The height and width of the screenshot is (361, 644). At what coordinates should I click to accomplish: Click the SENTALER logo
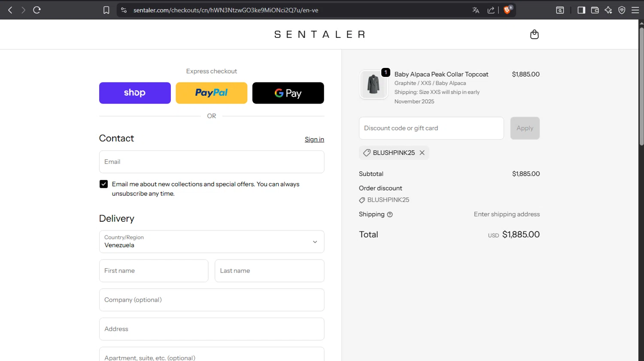(320, 34)
